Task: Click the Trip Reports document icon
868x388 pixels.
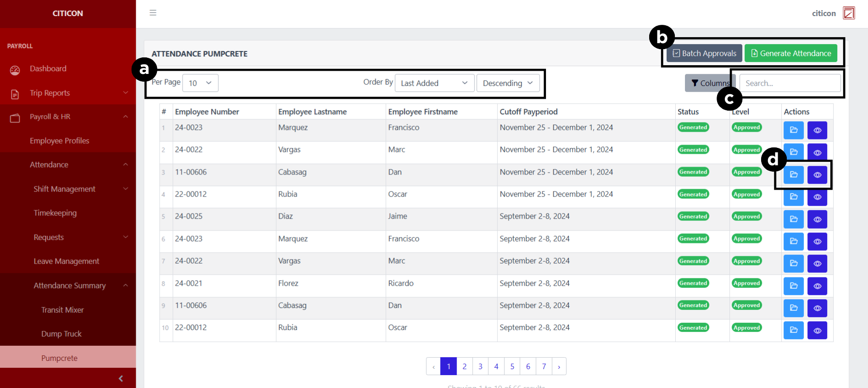Action: (x=15, y=94)
